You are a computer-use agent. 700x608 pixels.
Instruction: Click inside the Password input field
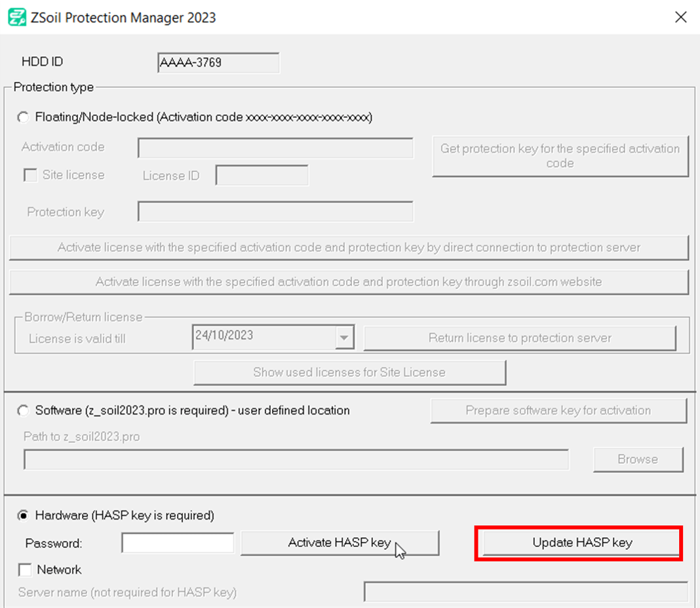[x=178, y=543]
